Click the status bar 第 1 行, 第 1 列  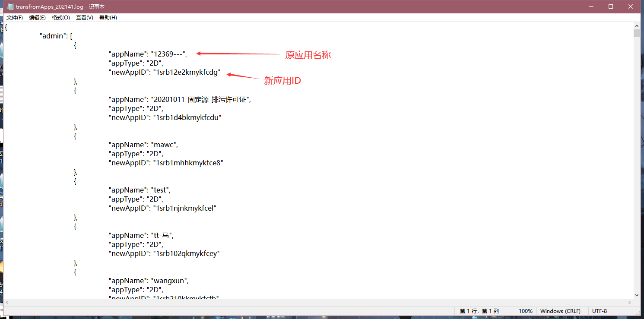click(479, 311)
